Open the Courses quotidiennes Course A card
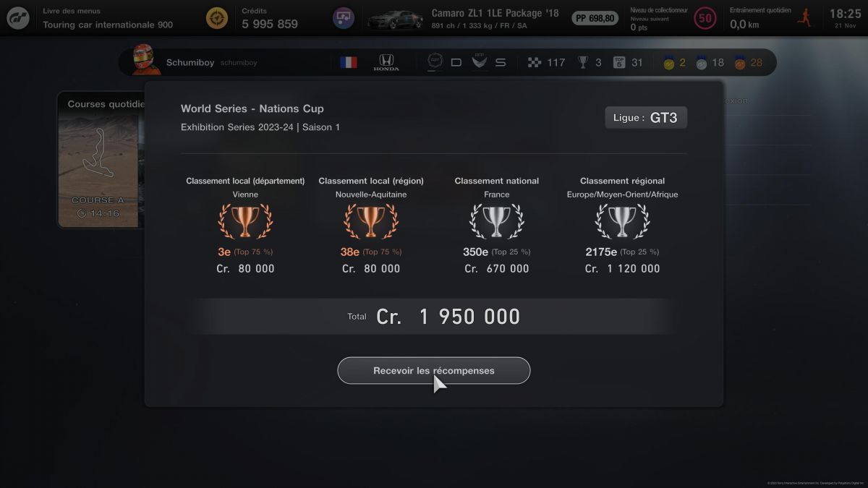 pyautogui.click(x=101, y=160)
